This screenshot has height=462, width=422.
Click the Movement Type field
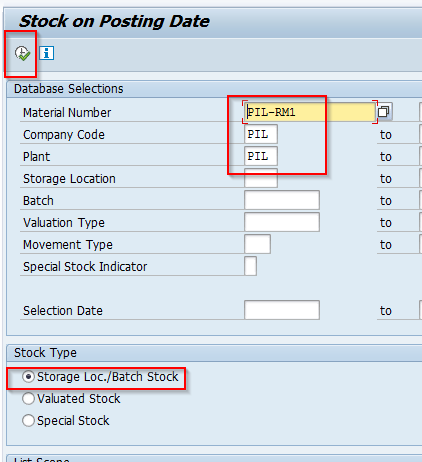257,244
